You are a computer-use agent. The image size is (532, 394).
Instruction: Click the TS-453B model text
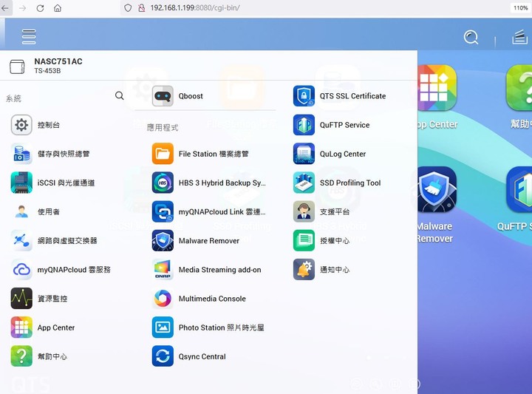coord(47,71)
